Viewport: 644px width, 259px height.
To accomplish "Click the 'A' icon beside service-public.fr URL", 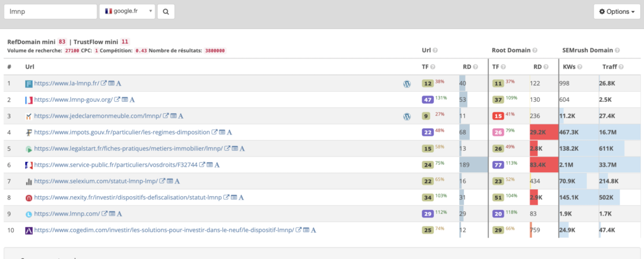I will tap(217, 165).
